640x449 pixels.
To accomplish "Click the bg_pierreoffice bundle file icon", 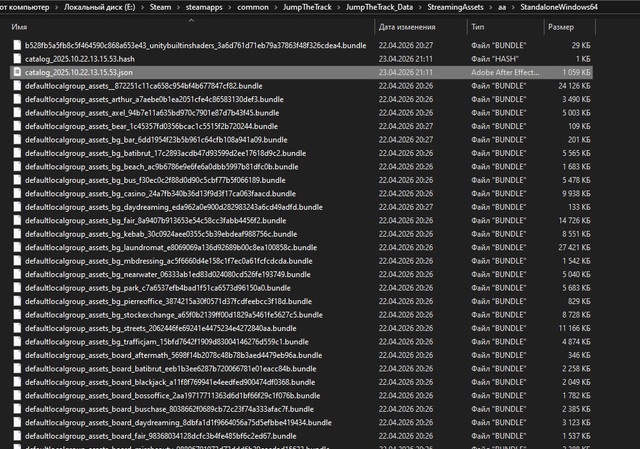I will pos(17,301).
